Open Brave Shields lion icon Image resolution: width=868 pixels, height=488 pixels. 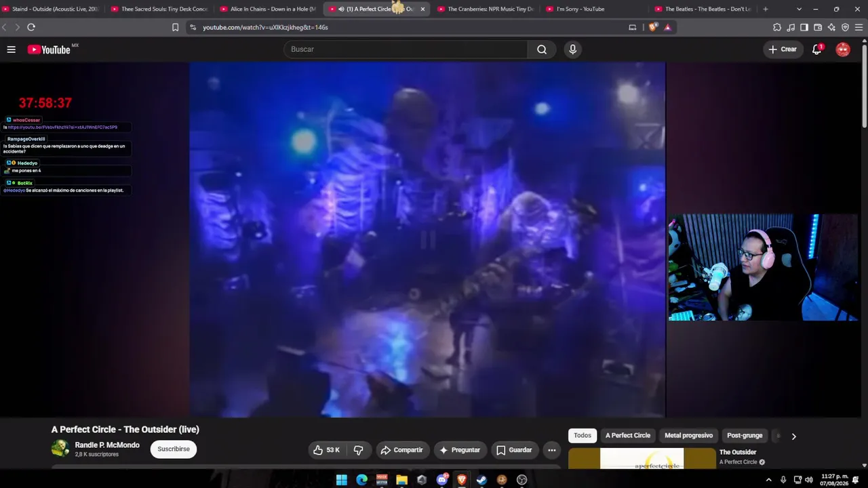click(x=653, y=27)
